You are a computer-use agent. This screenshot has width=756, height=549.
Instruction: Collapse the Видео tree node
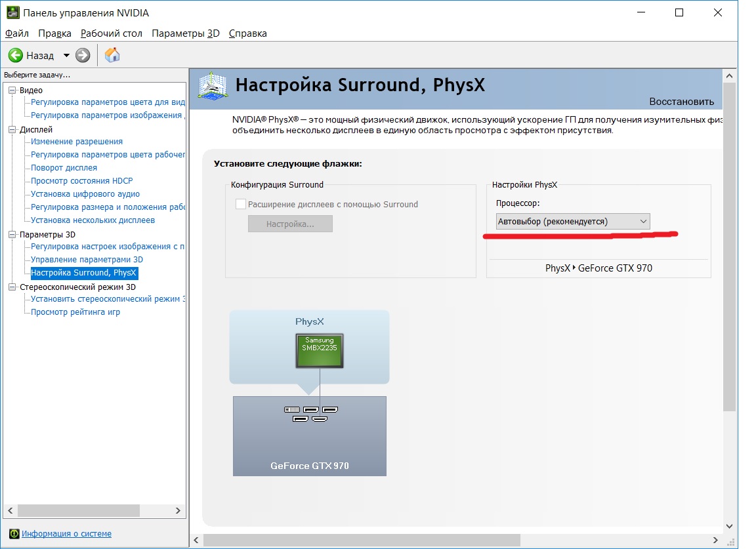[x=12, y=90]
